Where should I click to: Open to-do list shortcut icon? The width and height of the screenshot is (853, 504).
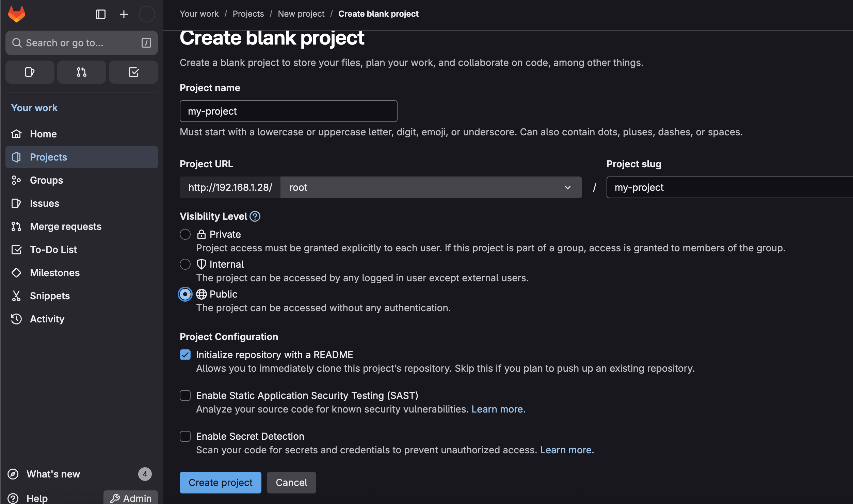pyautogui.click(x=133, y=72)
